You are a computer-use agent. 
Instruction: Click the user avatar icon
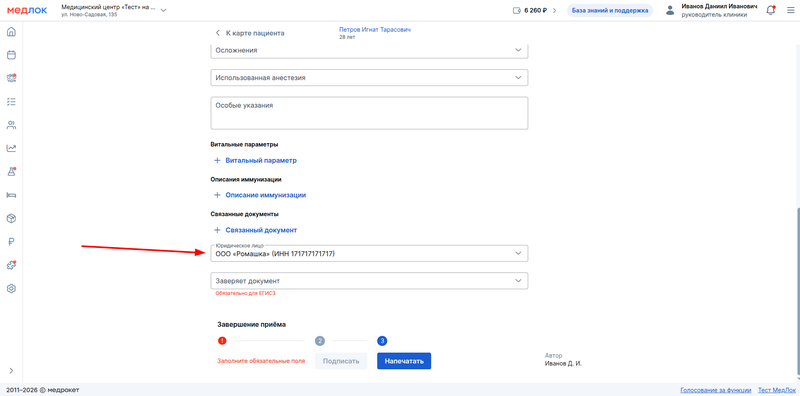(x=670, y=10)
